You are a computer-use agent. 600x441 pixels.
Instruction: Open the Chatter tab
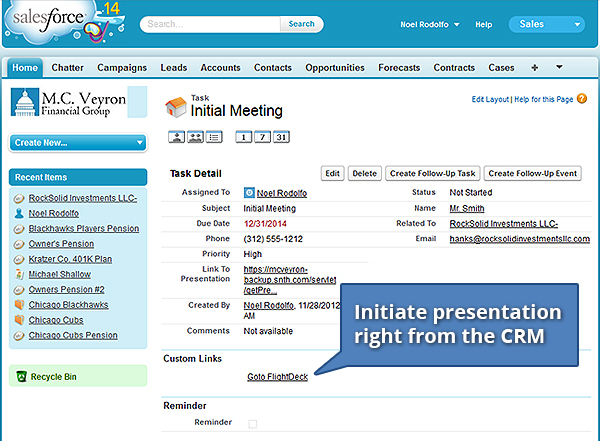coord(67,68)
